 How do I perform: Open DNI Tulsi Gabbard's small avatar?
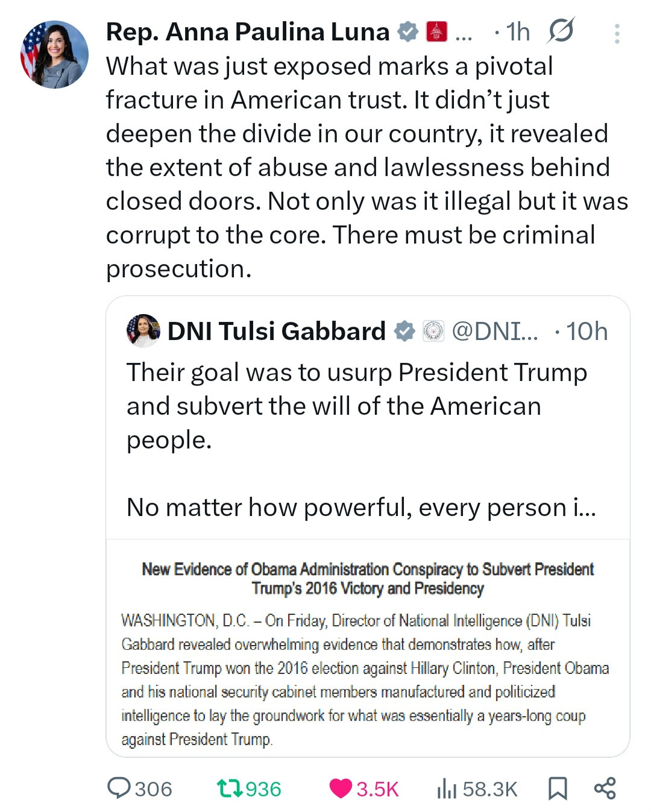coord(143,331)
